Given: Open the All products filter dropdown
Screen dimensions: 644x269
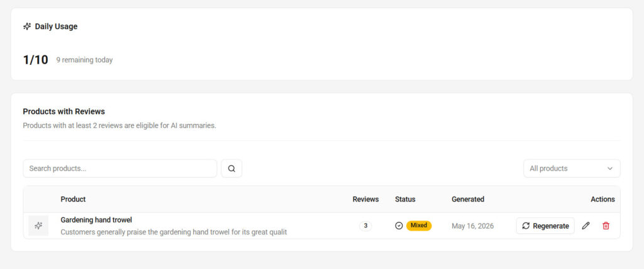Looking at the screenshot, I should tap(572, 169).
